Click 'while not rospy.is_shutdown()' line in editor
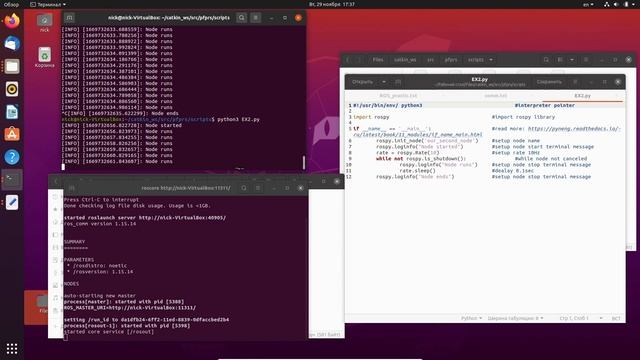The image size is (640, 360). (421, 158)
